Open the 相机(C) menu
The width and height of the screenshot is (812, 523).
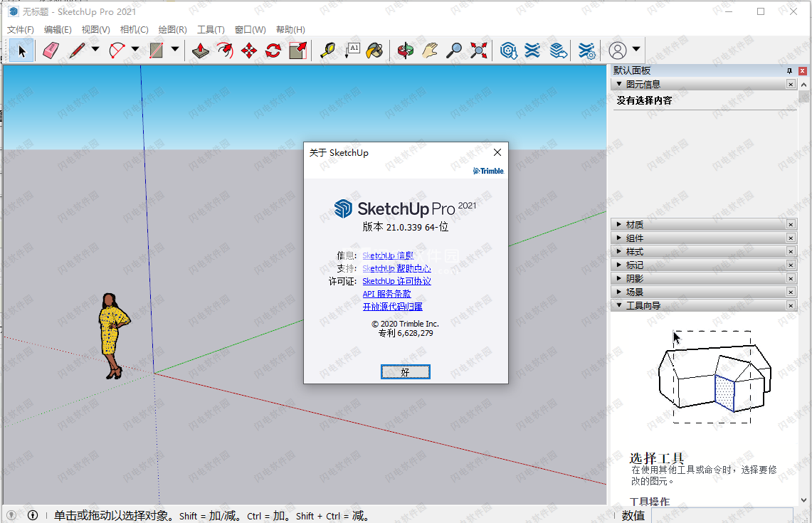click(134, 29)
